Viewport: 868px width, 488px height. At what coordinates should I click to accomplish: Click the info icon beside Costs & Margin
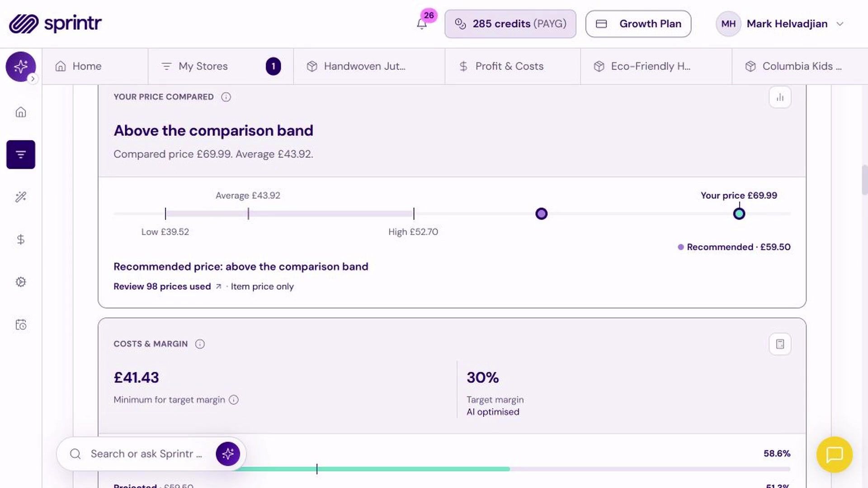(200, 344)
